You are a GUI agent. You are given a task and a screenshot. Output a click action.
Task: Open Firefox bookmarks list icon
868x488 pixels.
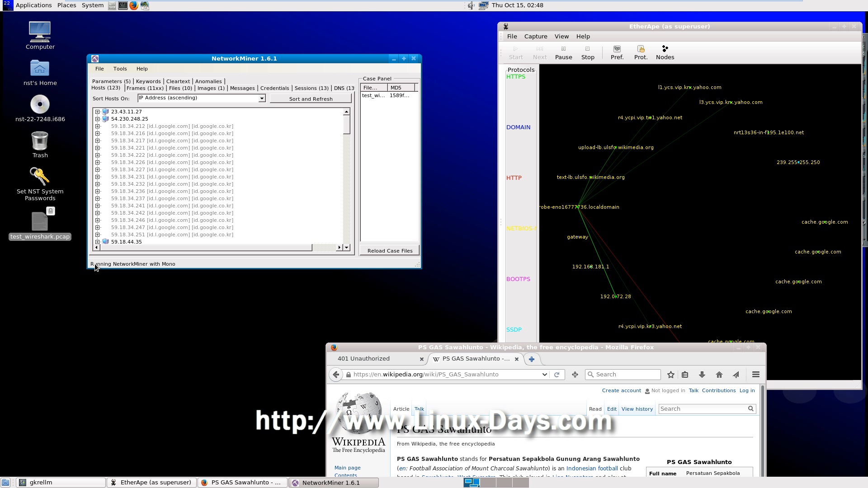685,375
